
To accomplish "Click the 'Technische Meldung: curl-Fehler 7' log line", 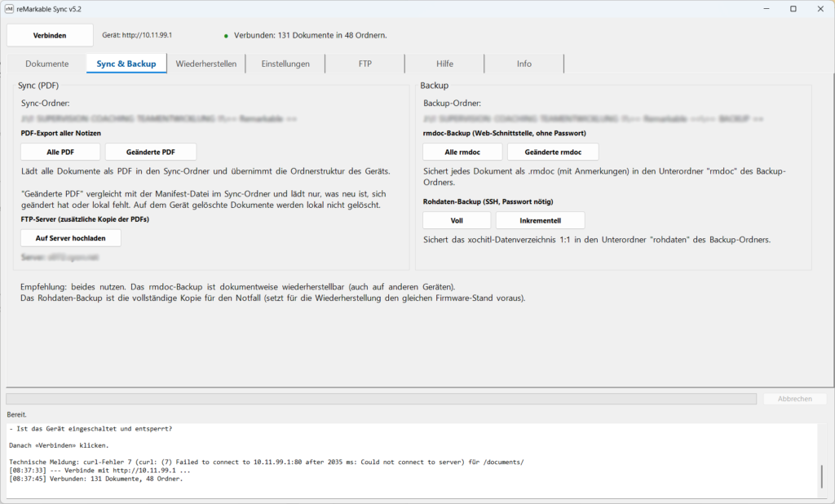I will pos(267,462).
